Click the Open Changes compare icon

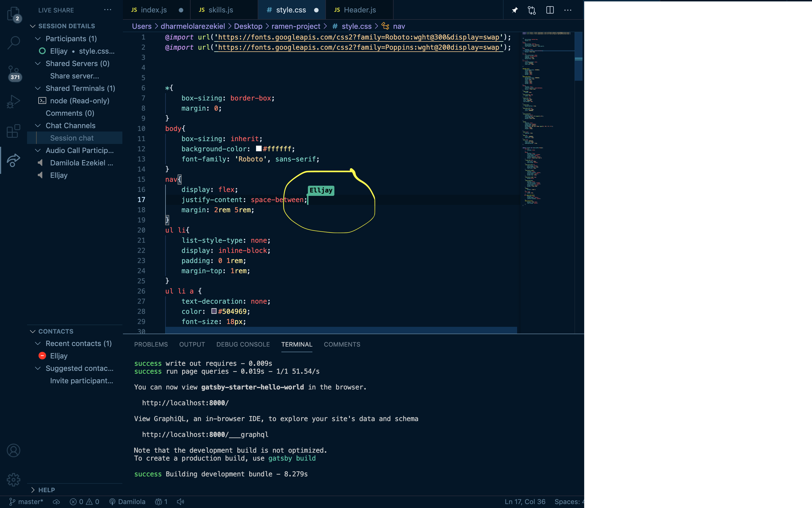pyautogui.click(x=532, y=10)
